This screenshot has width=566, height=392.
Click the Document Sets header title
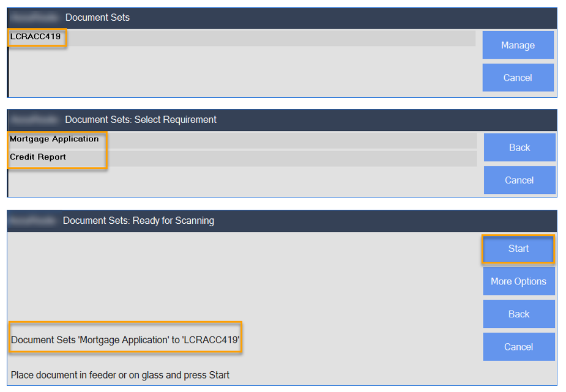click(x=97, y=17)
